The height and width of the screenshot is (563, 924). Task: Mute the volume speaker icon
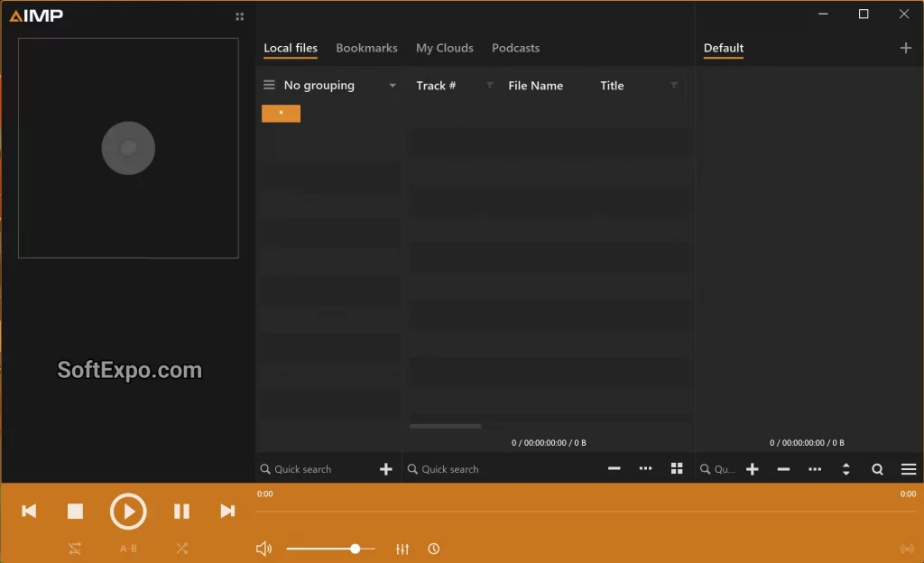point(263,548)
